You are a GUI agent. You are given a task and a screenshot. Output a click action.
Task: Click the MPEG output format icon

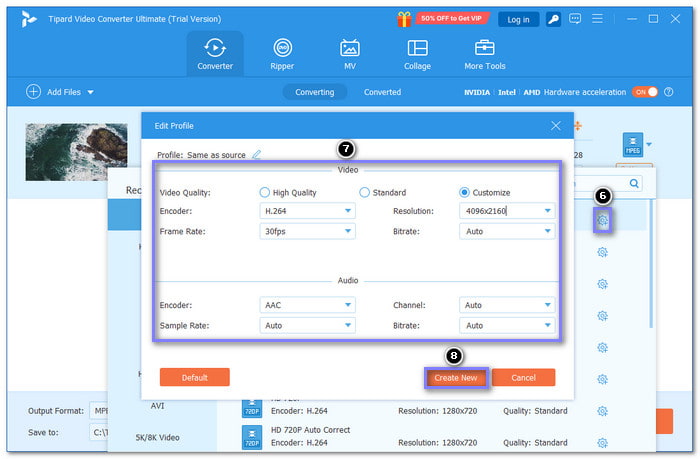[633, 144]
